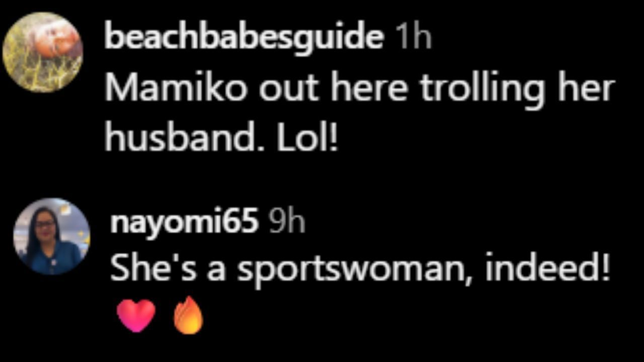Screen dimensions: 644x362
Task: Click the 9h comment timestamp
Action: pos(286,222)
